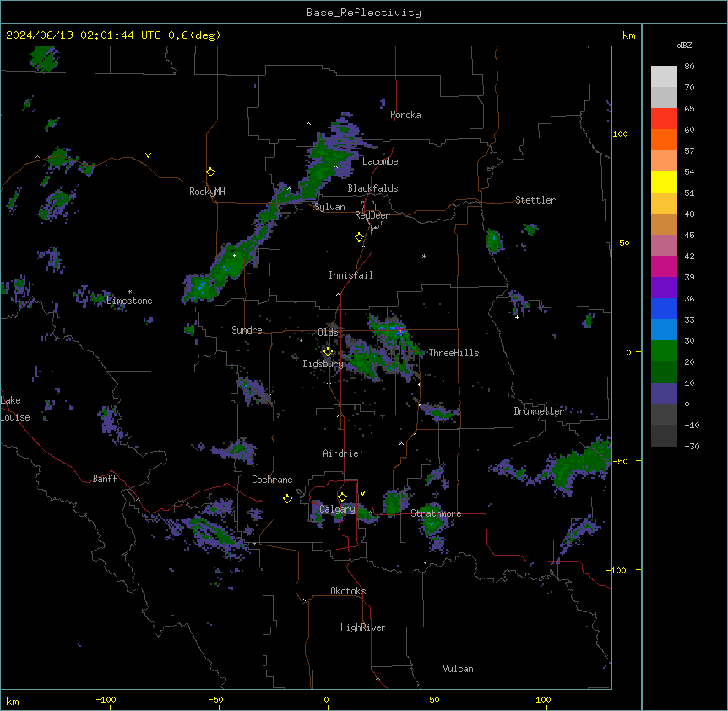728x711 pixels.
Task: Select the blue swatch between 36 and 33 dBZ
Action: point(664,309)
